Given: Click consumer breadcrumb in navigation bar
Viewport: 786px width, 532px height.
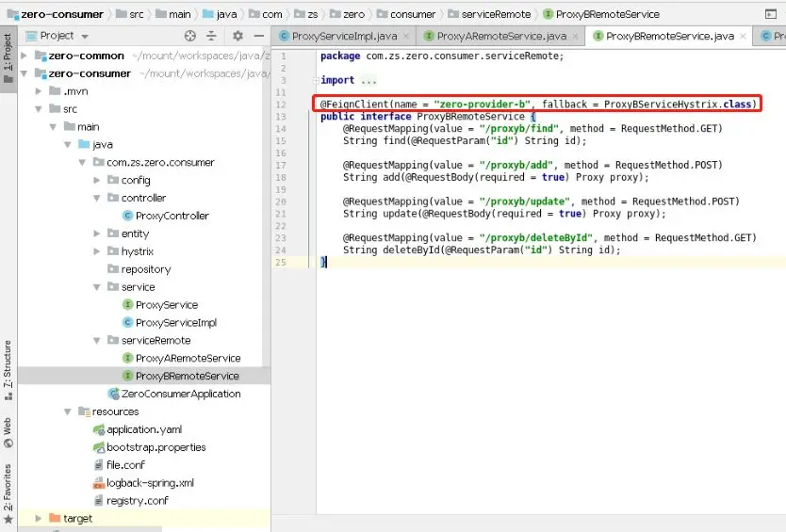Looking at the screenshot, I should [x=413, y=14].
